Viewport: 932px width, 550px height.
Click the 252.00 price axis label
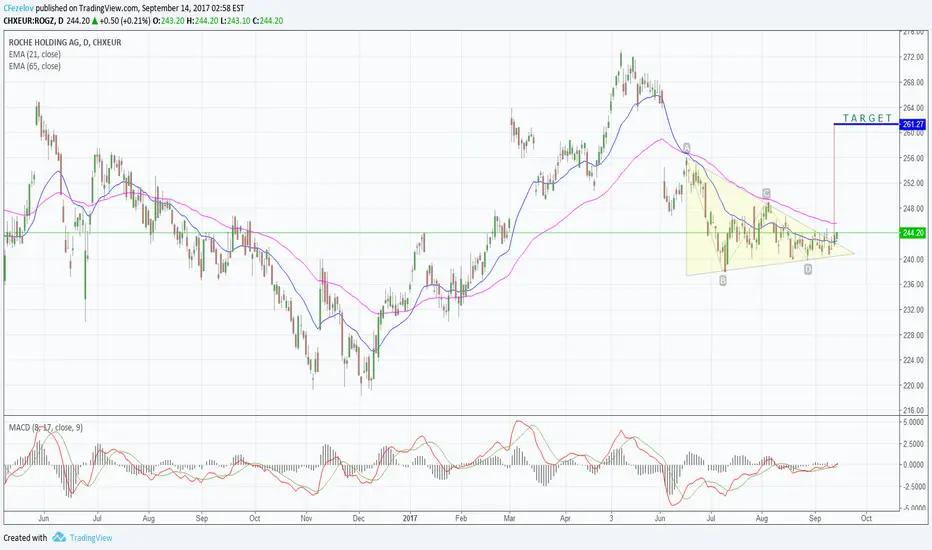click(914, 183)
